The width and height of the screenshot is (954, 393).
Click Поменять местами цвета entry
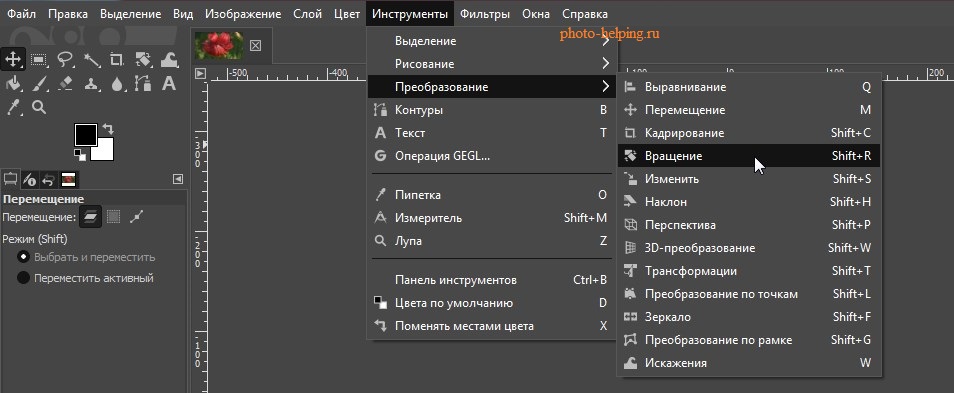[492, 326]
